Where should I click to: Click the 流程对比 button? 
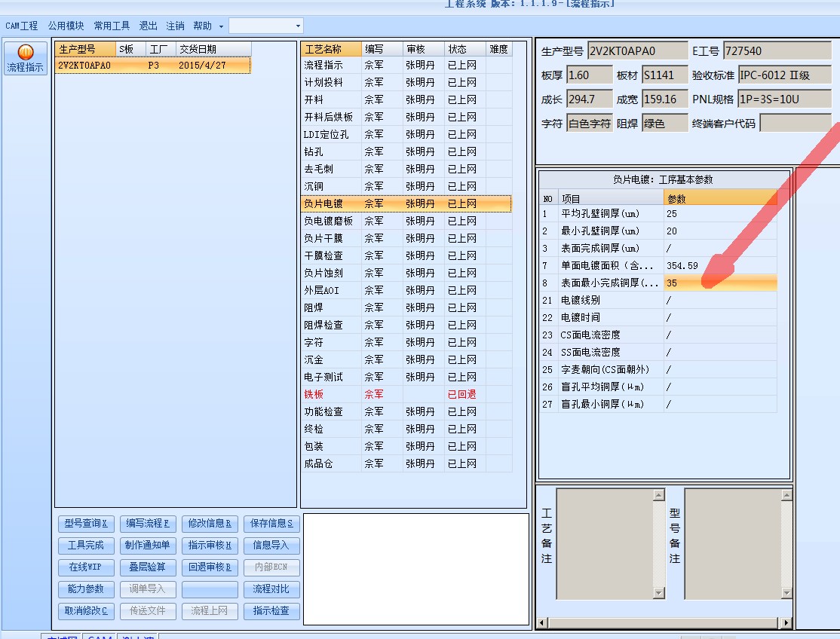(271, 589)
